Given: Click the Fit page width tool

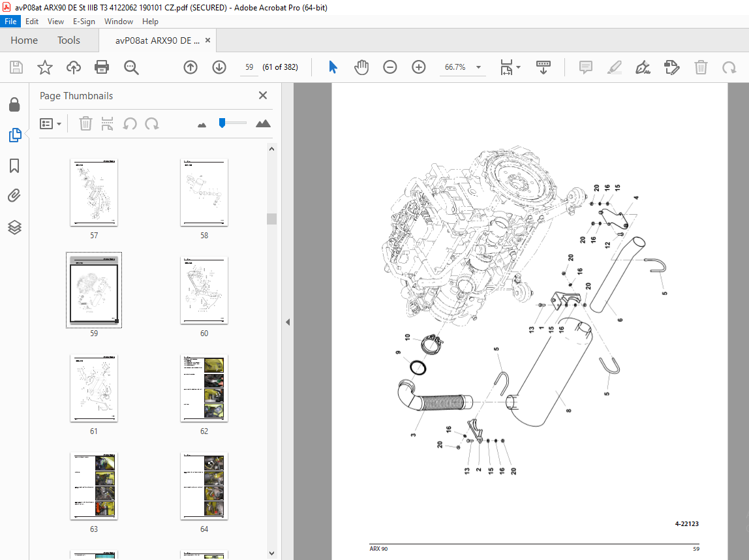Looking at the screenshot, I should point(506,67).
